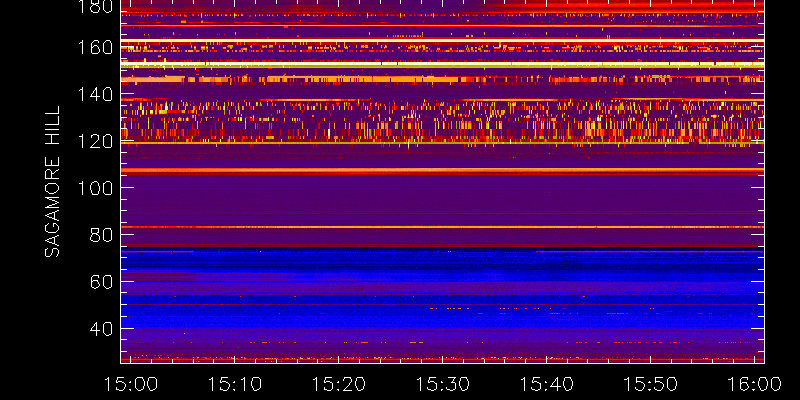Click the 120 frequency axis label
This screenshot has height=400, width=800.
(x=95, y=141)
